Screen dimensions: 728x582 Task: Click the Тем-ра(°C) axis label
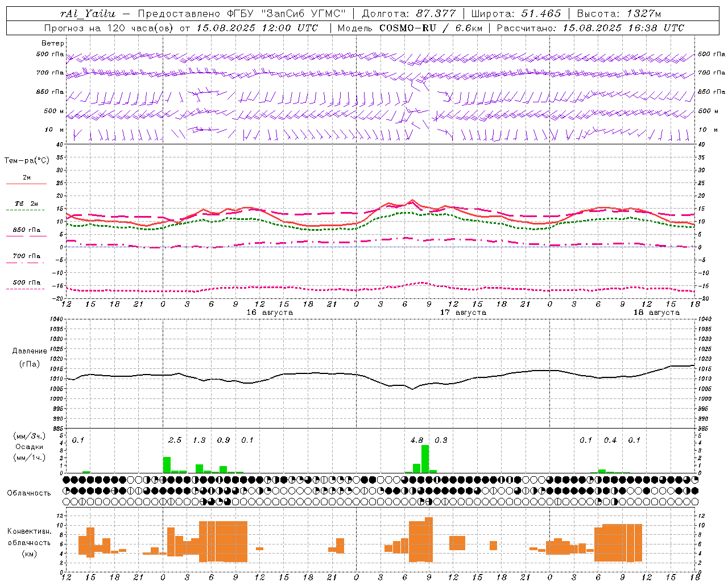(x=27, y=161)
